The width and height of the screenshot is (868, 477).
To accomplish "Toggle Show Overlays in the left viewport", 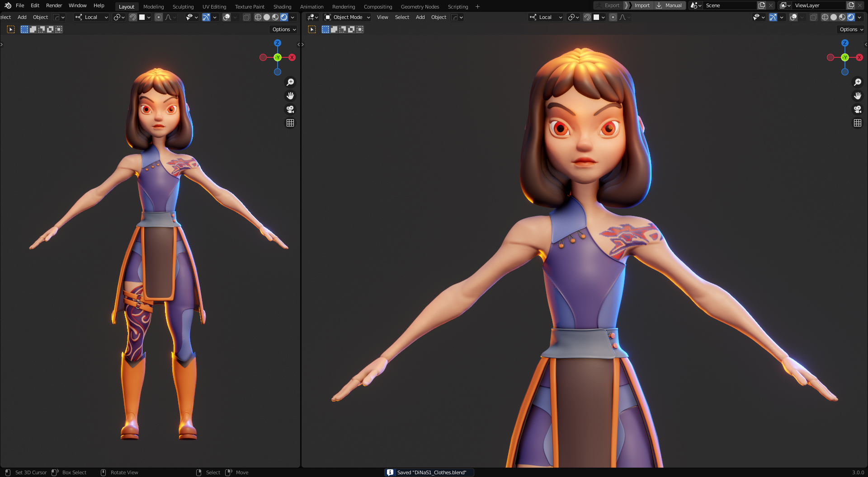I will pyautogui.click(x=226, y=17).
